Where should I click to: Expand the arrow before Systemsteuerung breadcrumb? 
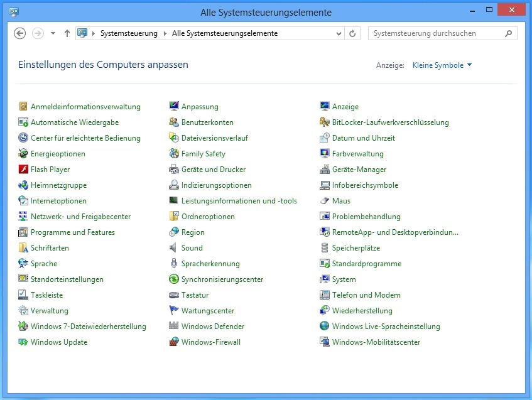pos(94,33)
